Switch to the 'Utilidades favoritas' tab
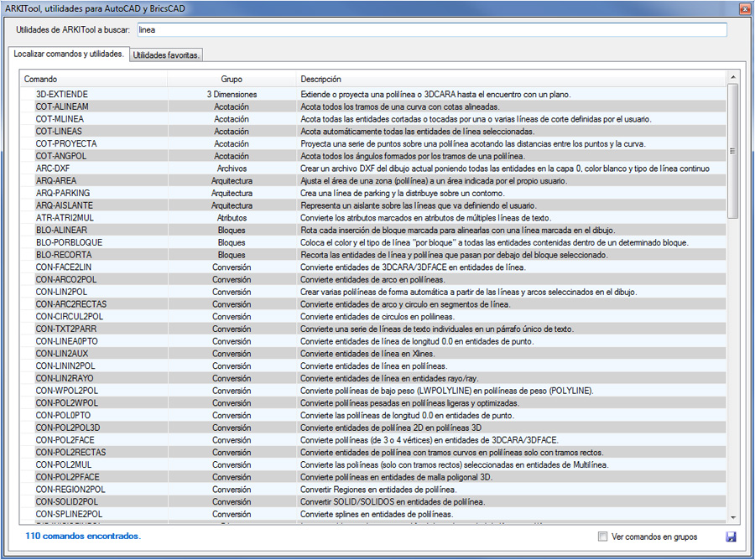This screenshot has height=560, width=755. click(x=166, y=54)
